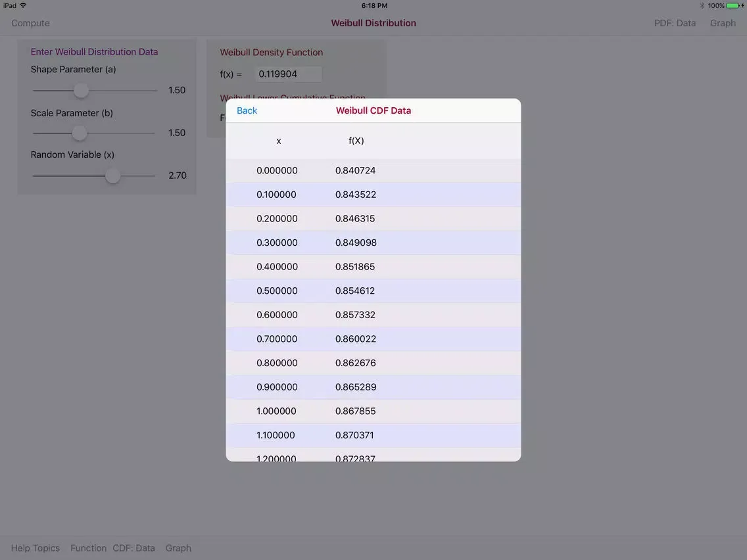
Task: Click x value 0.500000 row
Action: coord(373,291)
